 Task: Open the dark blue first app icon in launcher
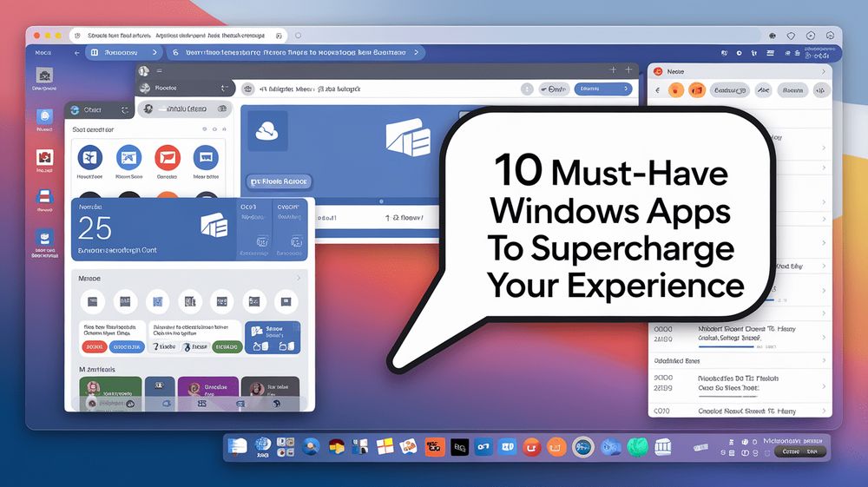coord(89,158)
